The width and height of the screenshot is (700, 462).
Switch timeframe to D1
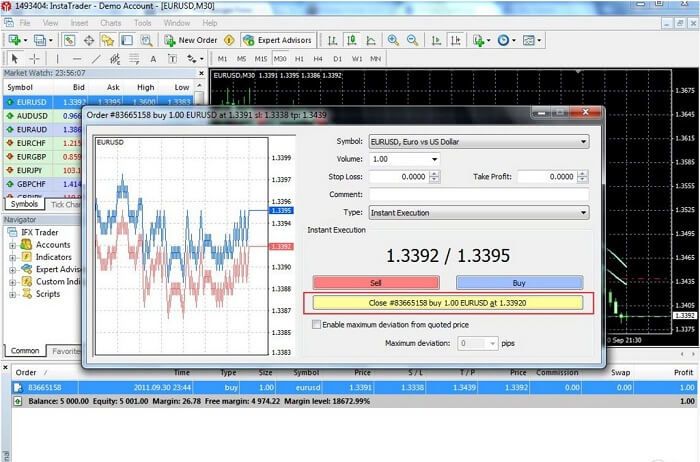(338, 58)
